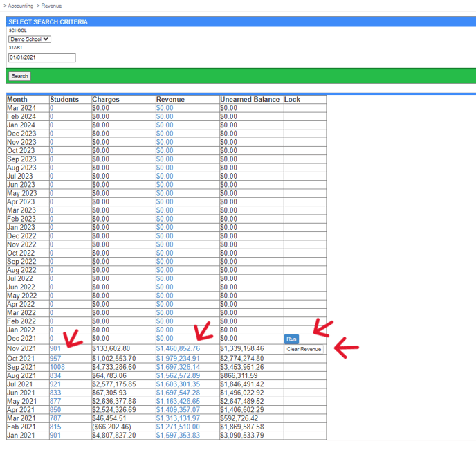The width and height of the screenshot is (476, 466).
Task: Select Aug 2021 unearned balance $866,311.59
Action: [239, 376]
